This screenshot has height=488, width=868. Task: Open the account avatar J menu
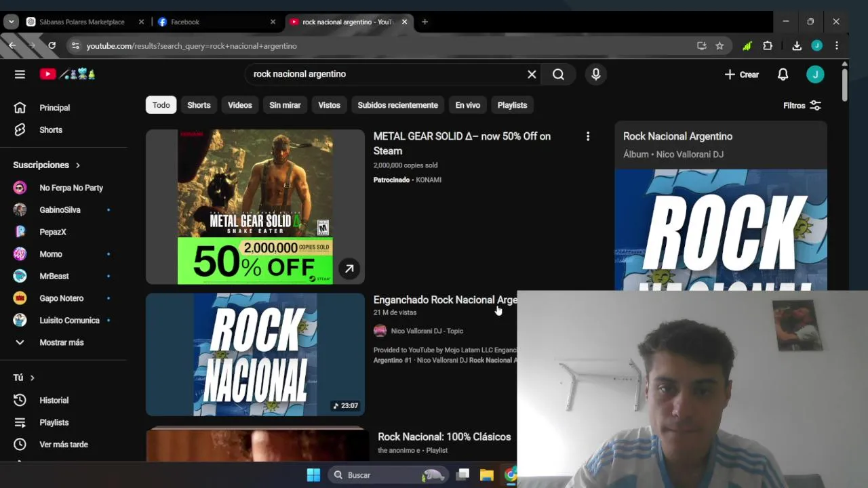click(815, 75)
